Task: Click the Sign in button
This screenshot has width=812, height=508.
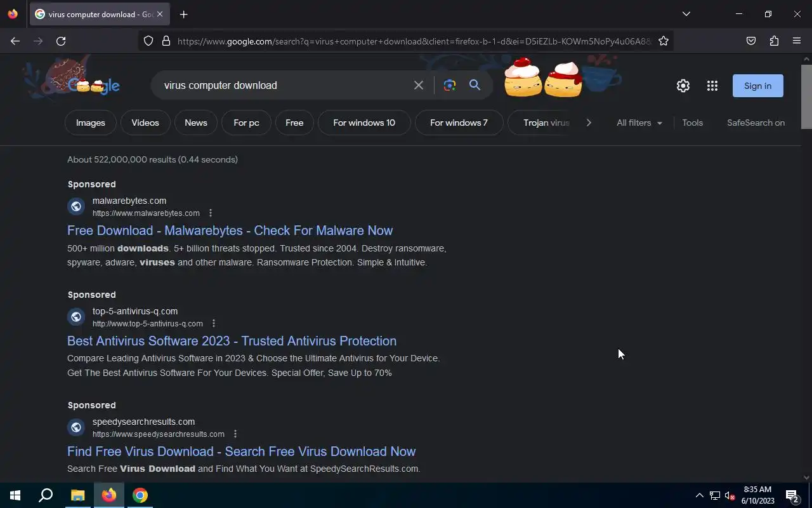Action: (758, 86)
